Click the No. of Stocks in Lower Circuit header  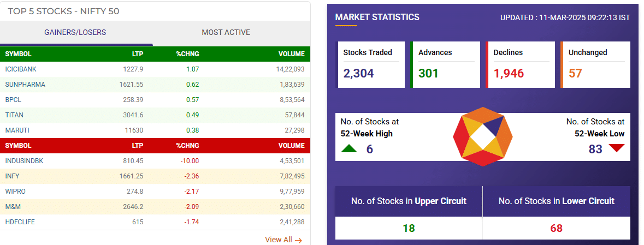(557, 201)
